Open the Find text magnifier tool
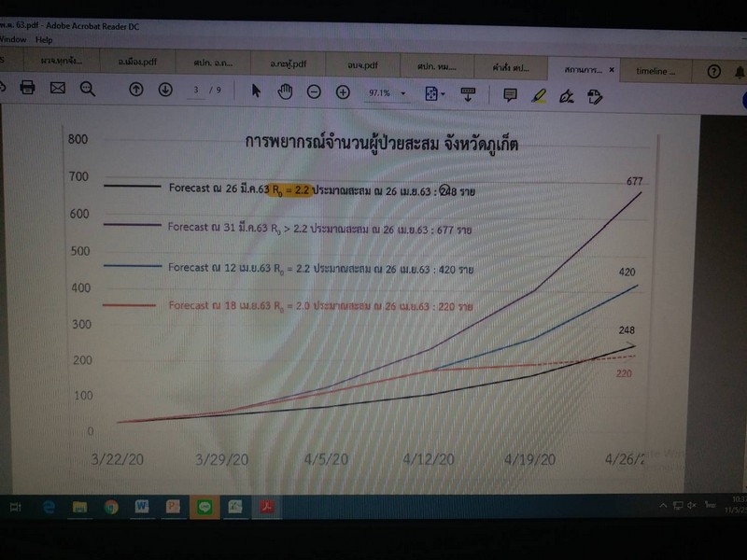747x560 pixels. (88, 89)
